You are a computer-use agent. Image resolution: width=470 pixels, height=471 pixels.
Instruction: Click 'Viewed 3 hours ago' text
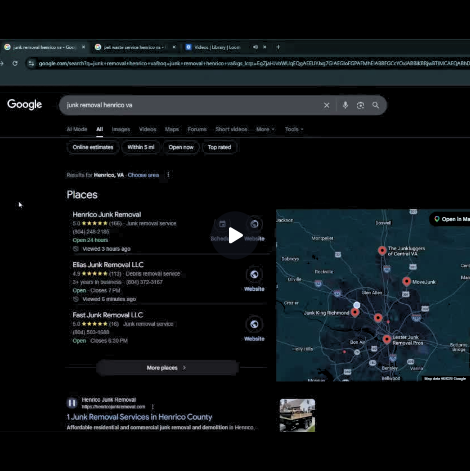(x=106, y=249)
